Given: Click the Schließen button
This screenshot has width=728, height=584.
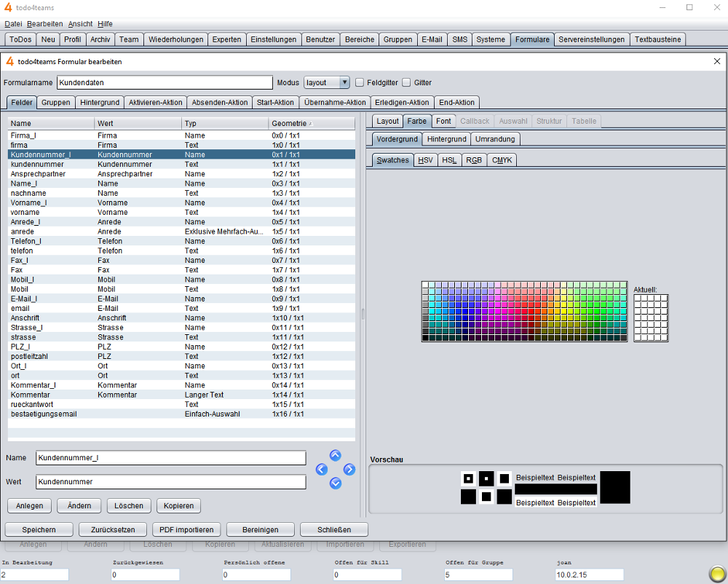Looking at the screenshot, I should pyautogui.click(x=334, y=529).
